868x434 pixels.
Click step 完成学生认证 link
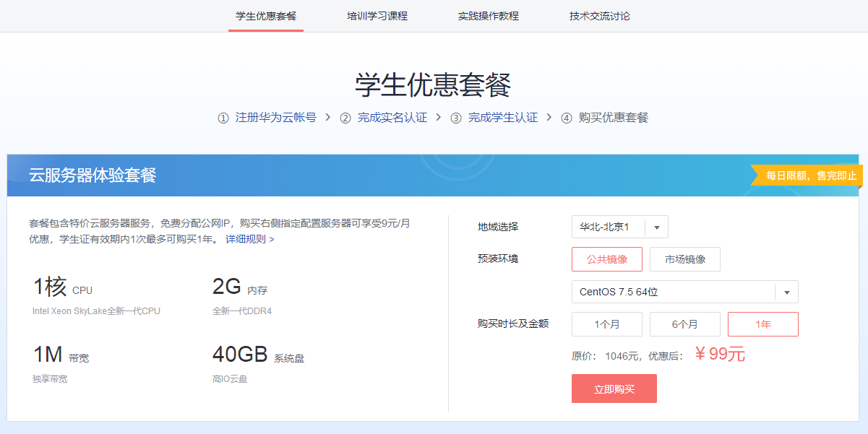[x=503, y=117]
